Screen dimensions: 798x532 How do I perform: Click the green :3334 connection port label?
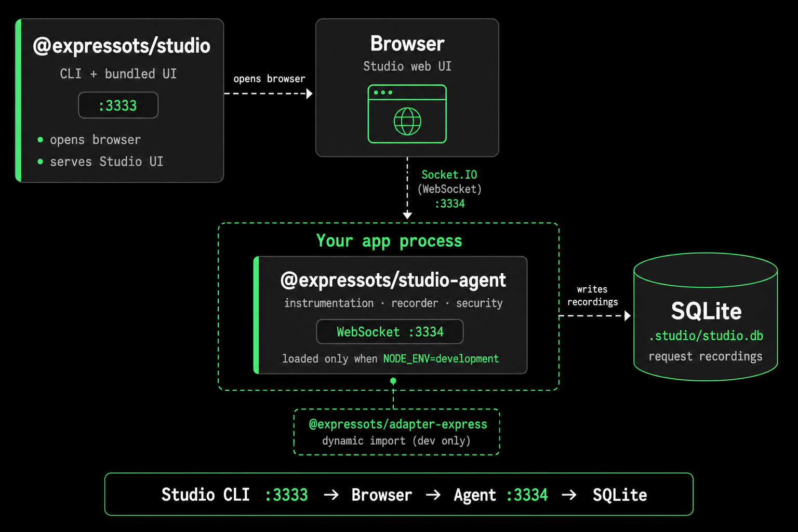tap(450, 204)
